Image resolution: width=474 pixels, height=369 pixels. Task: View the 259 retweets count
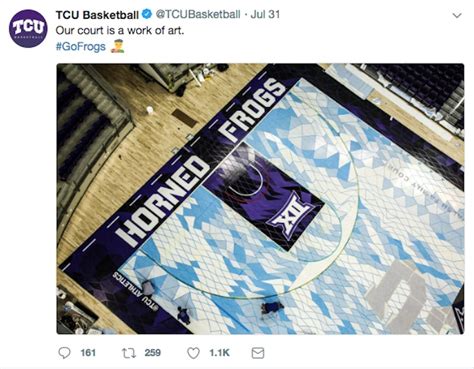click(153, 353)
